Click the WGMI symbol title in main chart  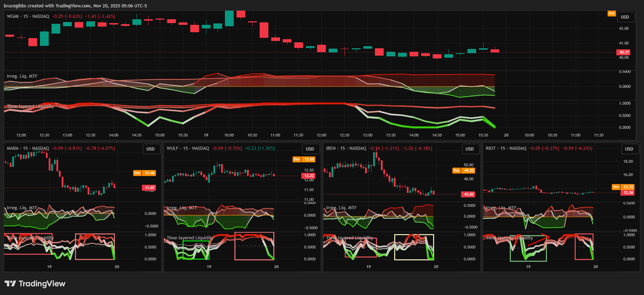[13, 16]
